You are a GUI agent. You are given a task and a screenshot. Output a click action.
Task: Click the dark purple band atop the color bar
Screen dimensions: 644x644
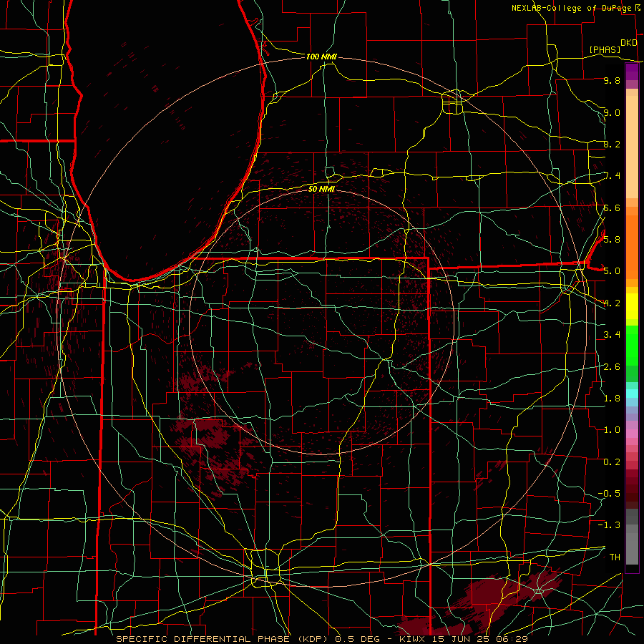tap(632, 72)
